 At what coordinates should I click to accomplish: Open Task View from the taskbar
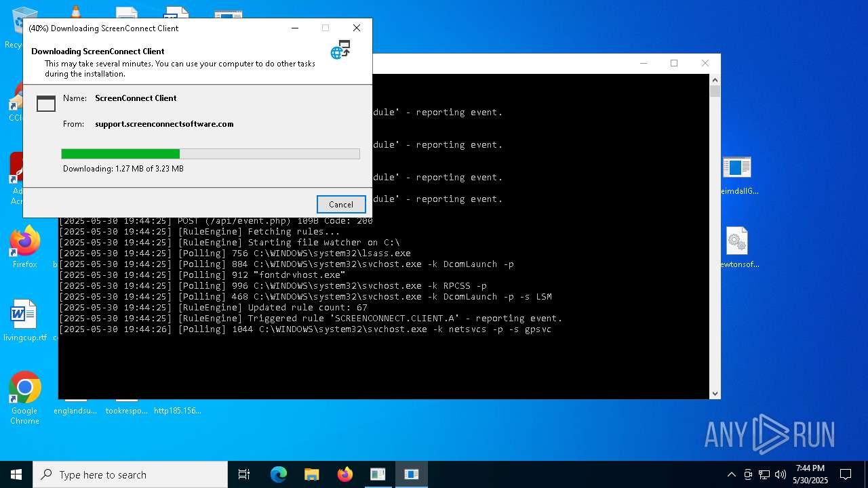244,474
